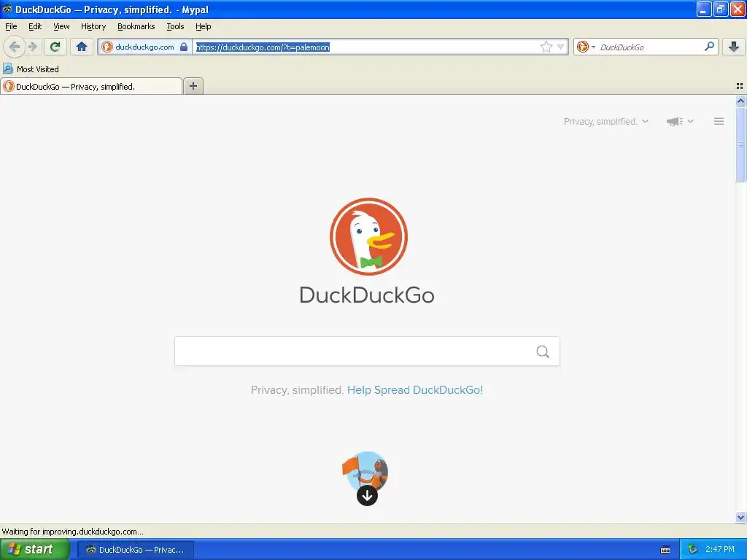Click the padlock site security icon
The height and width of the screenshot is (560, 747).
(x=184, y=47)
